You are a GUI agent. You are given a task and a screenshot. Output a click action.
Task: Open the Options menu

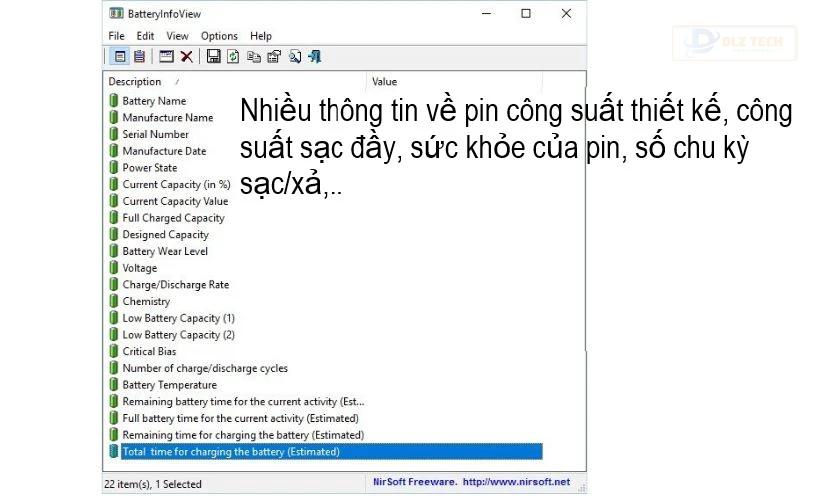219,36
